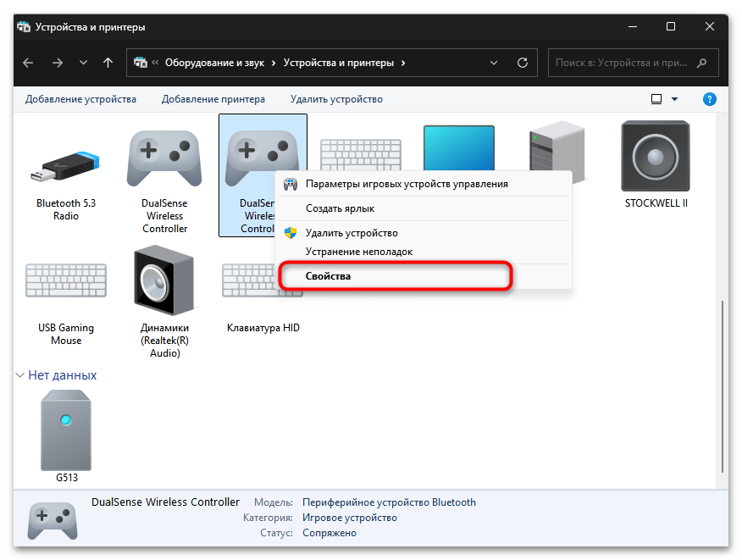Click the Нет данных group header

(62, 375)
